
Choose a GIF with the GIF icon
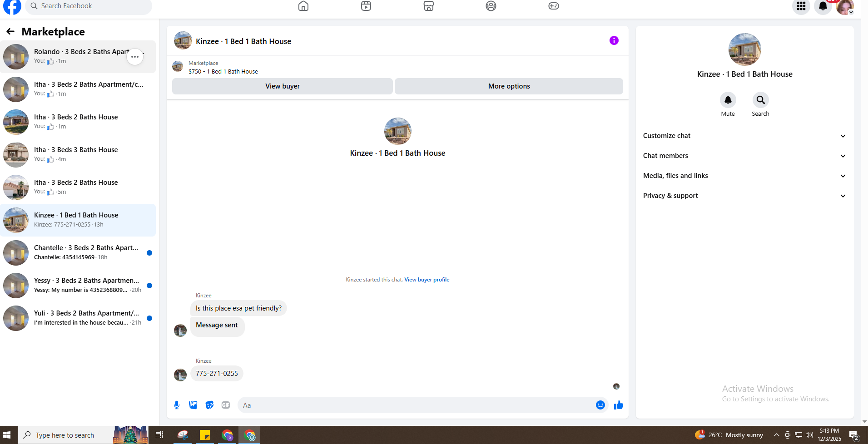pos(226,405)
